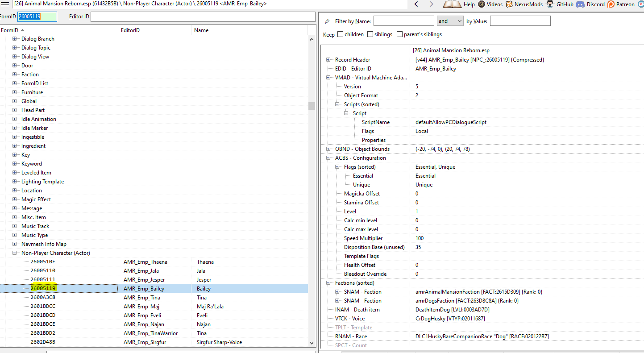Select record 2600A3C8 AMR_Emp_Tina
This screenshot has width=644, height=353.
[x=154, y=298]
